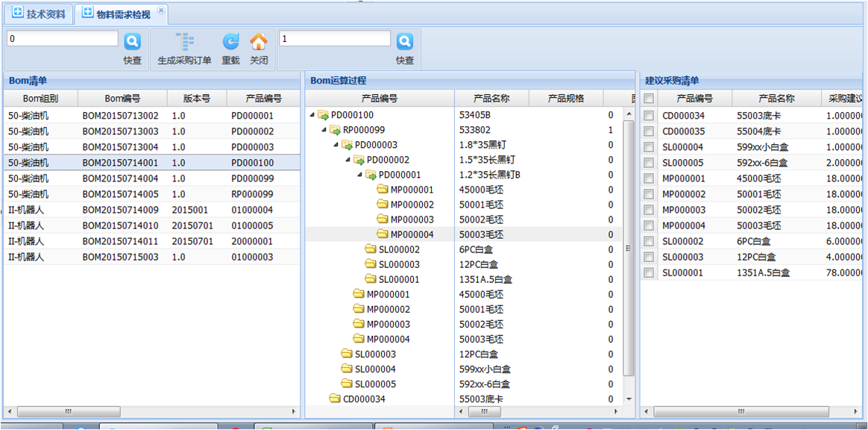The height and width of the screenshot is (430, 868).
Task: Click the Bom list horizontal scrollbar
Action: [67, 411]
